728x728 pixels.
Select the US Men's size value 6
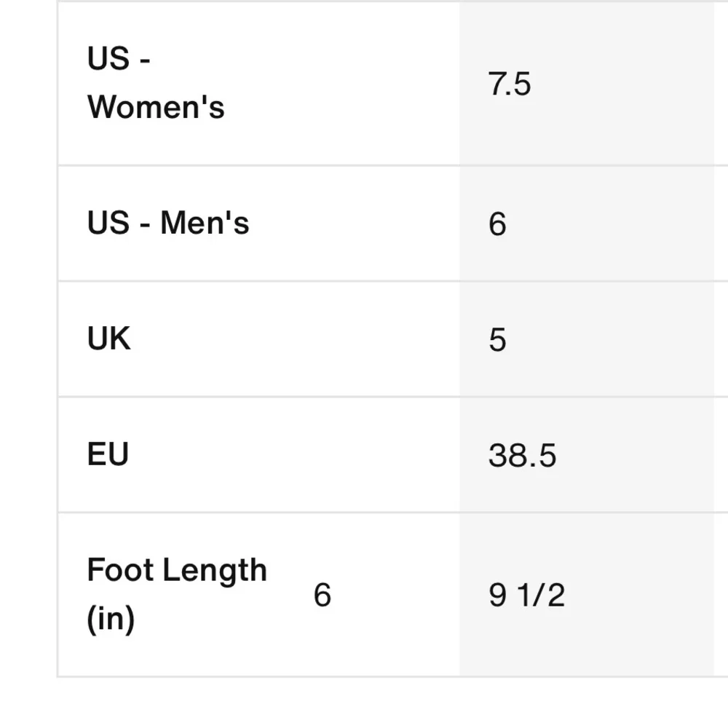tap(497, 223)
